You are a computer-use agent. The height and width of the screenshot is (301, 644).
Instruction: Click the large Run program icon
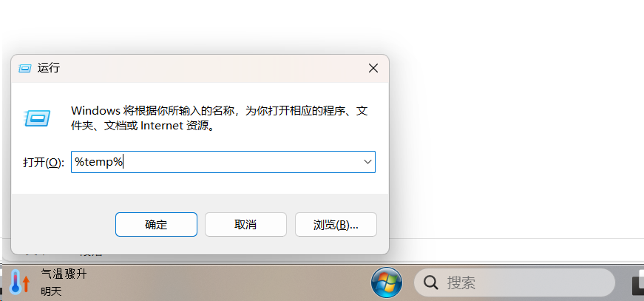[38, 118]
